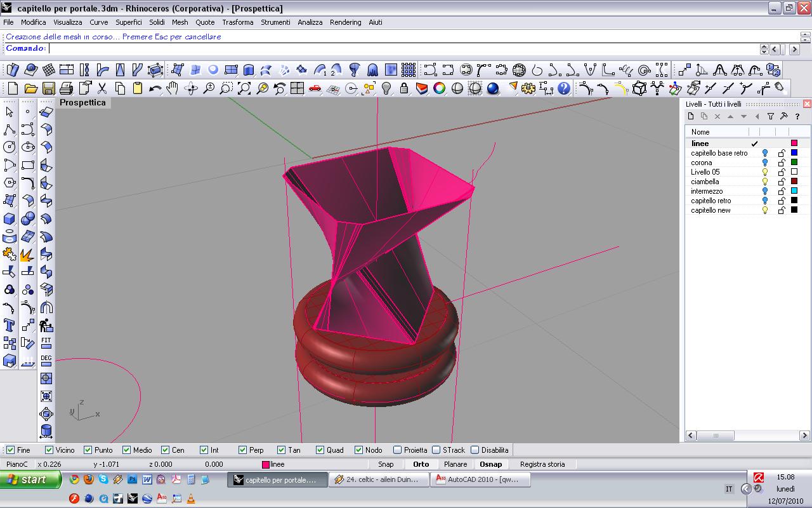Cut the selection with the scissors icon

[101, 88]
